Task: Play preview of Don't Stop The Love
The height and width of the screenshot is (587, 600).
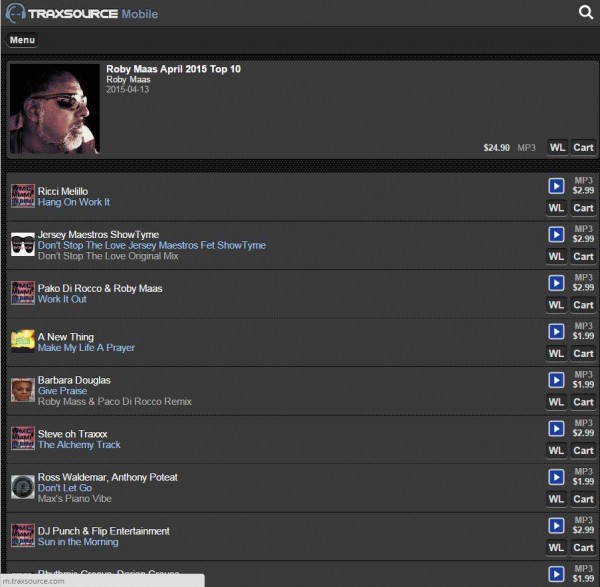Action: (x=556, y=235)
